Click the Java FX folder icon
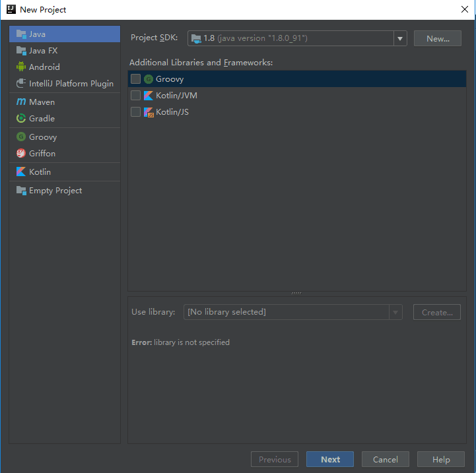 pyautogui.click(x=21, y=51)
